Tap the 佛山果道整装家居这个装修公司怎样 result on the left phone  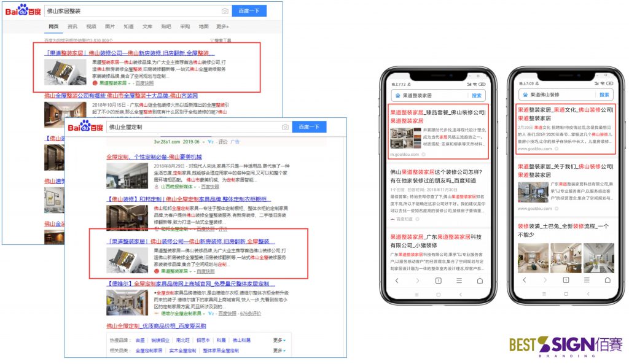coord(437,176)
